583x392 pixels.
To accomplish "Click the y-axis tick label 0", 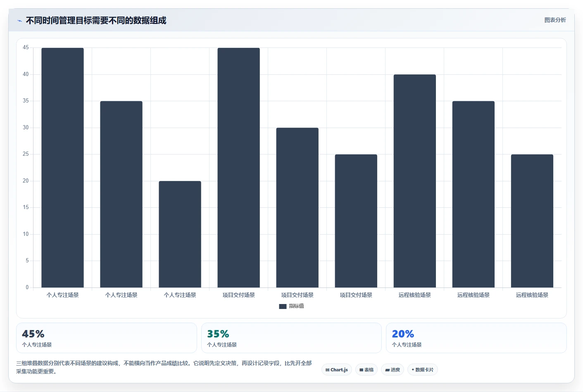I will point(27,287).
